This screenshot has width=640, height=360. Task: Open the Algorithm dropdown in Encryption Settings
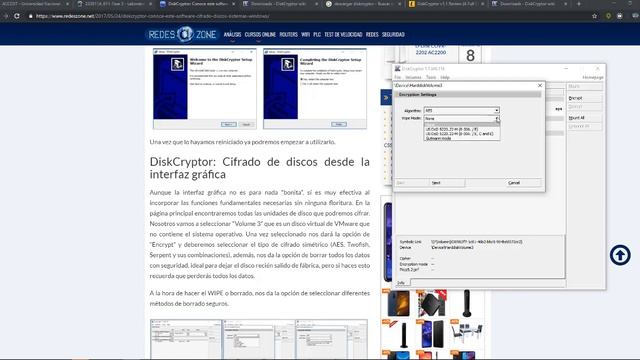tap(461, 110)
